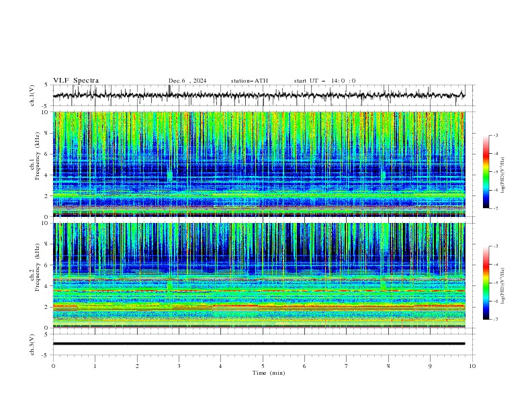
Task: Click the '8' tick on time axis
Action: click(x=388, y=366)
